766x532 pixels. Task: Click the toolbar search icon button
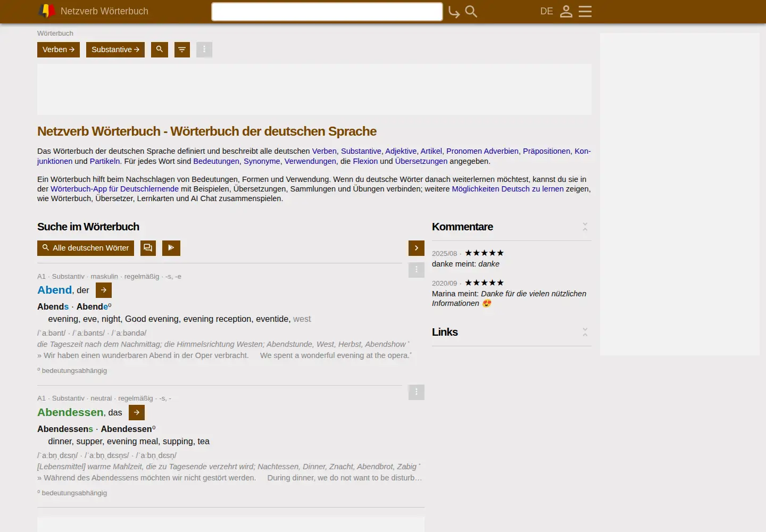coord(160,49)
